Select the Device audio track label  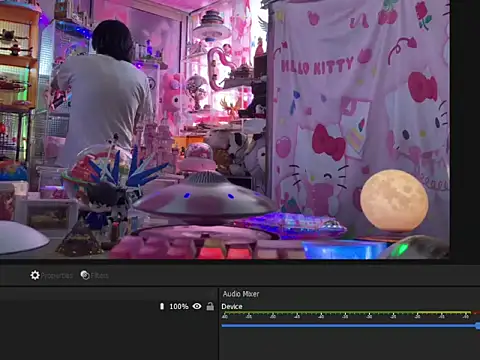point(232,306)
